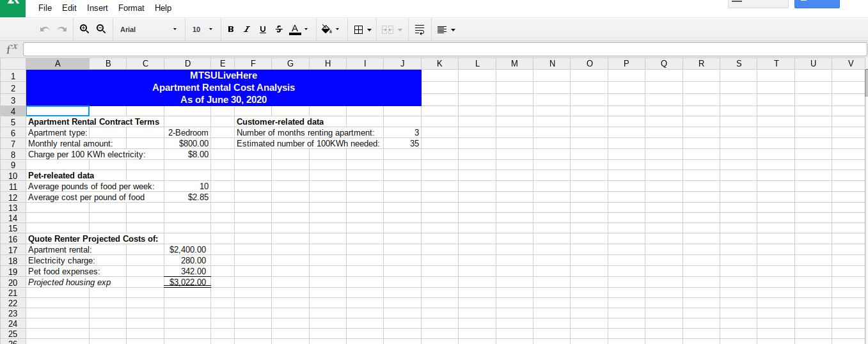
Task: Open the Help menu
Action: (x=163, y=8)
